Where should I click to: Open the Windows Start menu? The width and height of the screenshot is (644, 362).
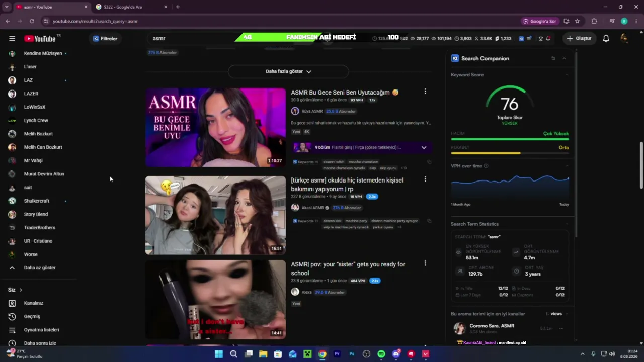219,354
